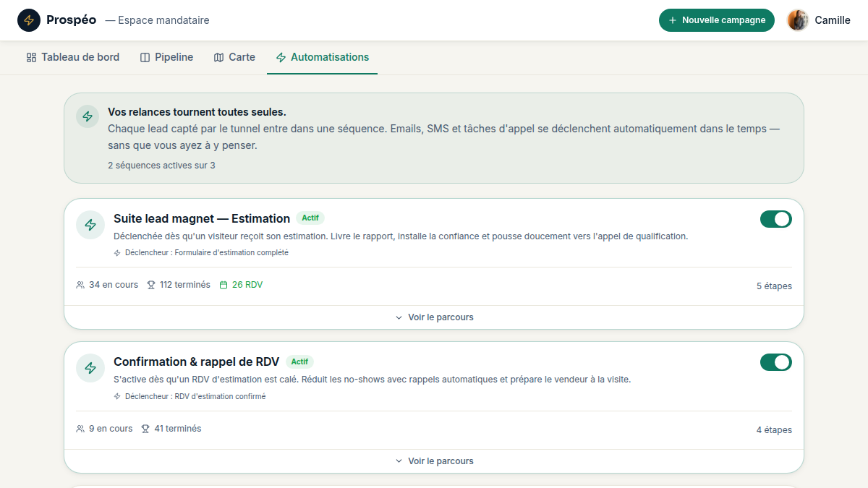
Task: Click the Automatisations lightning icon in tabs
Action: pyautogui.click(x=281, y=57)
